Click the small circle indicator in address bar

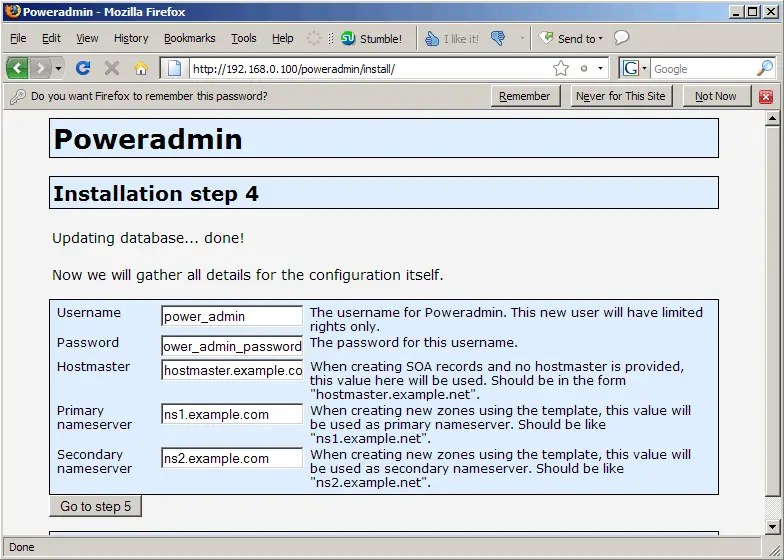coord(584,68)
